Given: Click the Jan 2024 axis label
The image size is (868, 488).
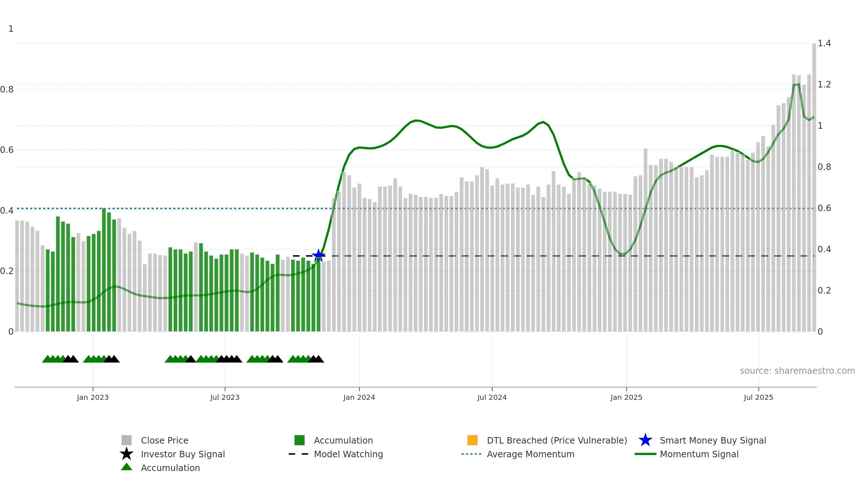Looking at the screenshot, I should coord(359,398).
